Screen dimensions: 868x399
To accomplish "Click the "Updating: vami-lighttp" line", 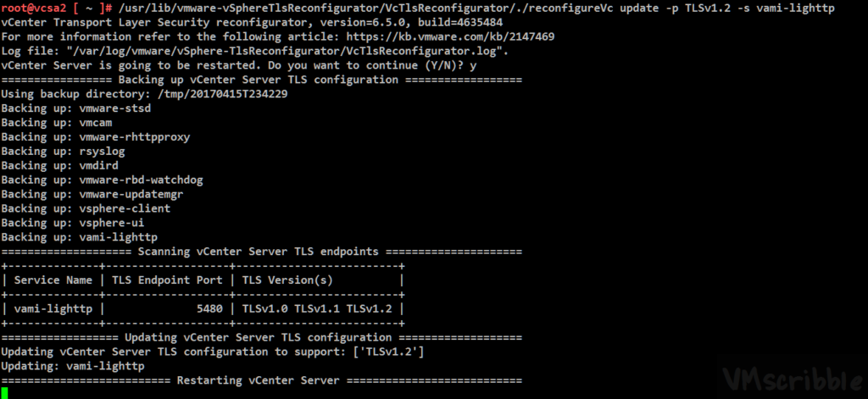I will tap(73, 366).
